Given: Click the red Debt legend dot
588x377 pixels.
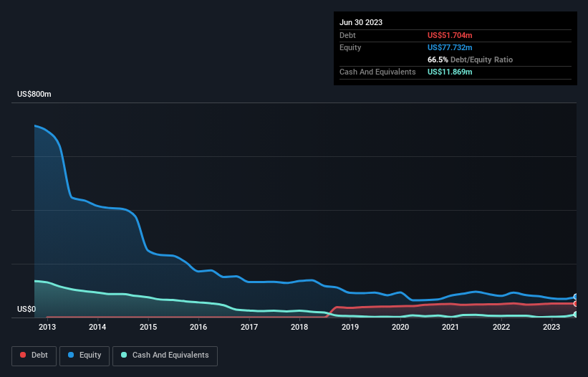Looking at the screenshot, I should click(23, 355).
